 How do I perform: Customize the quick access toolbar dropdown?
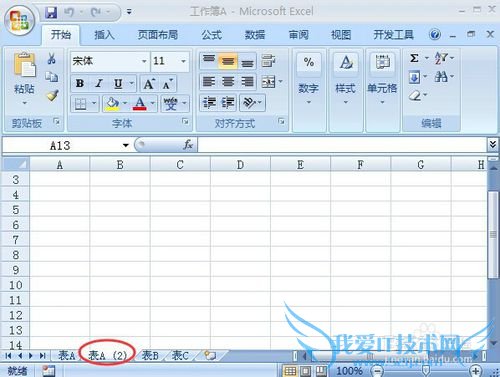click(x=129, y=13)
